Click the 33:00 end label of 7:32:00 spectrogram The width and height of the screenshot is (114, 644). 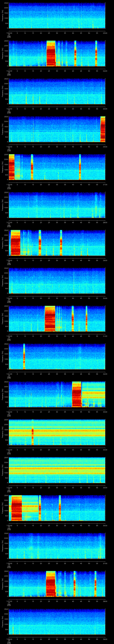click(x=105, y=412)
